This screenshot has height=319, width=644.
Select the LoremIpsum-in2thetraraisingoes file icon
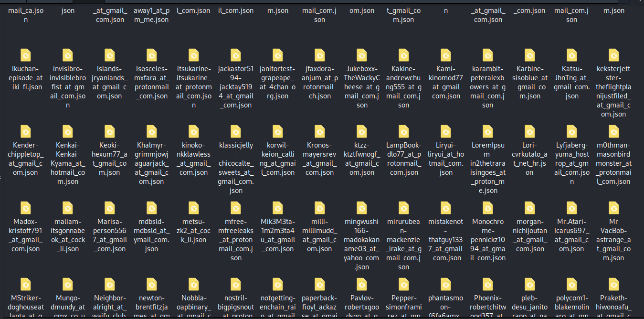[x=488, y=132]
